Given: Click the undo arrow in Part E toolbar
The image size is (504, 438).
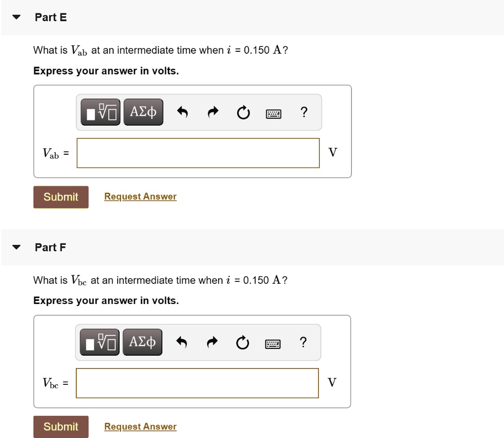Looking at the screenshot, I should coord(182,112).
